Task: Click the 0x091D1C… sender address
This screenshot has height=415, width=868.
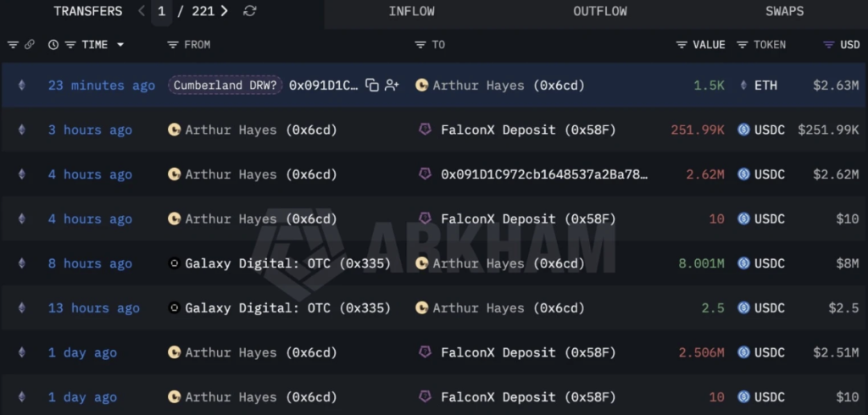Action: click(x=323, y=86)
